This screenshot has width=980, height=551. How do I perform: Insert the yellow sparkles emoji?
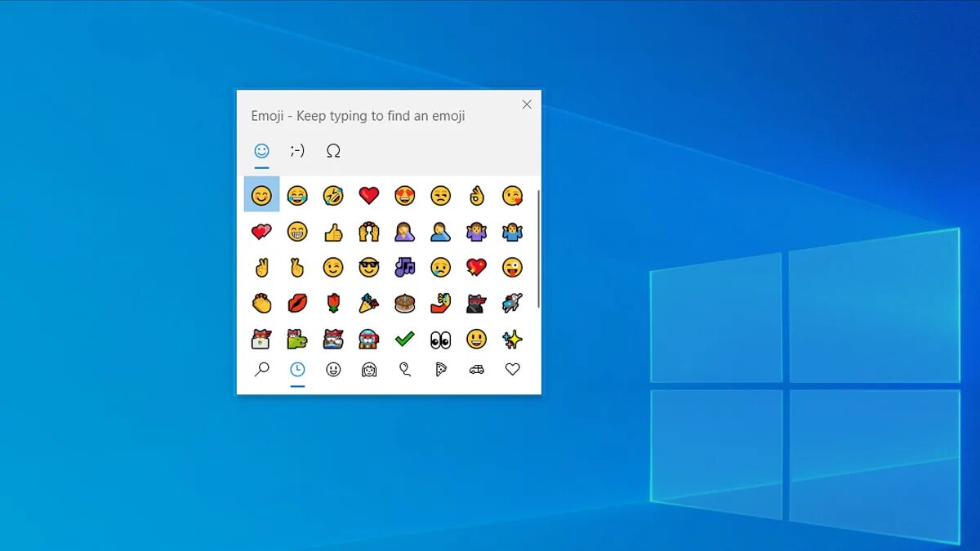tap(512, 339)
